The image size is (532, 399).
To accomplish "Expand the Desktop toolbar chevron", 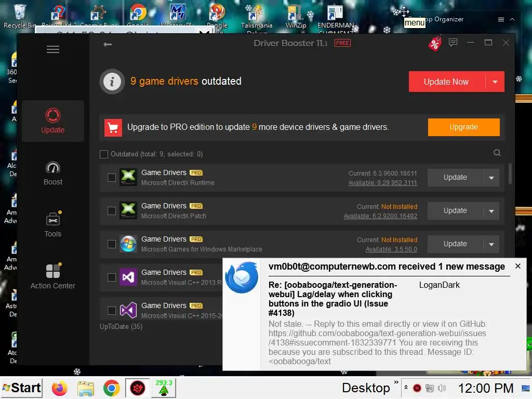I will tap(396, 382).
